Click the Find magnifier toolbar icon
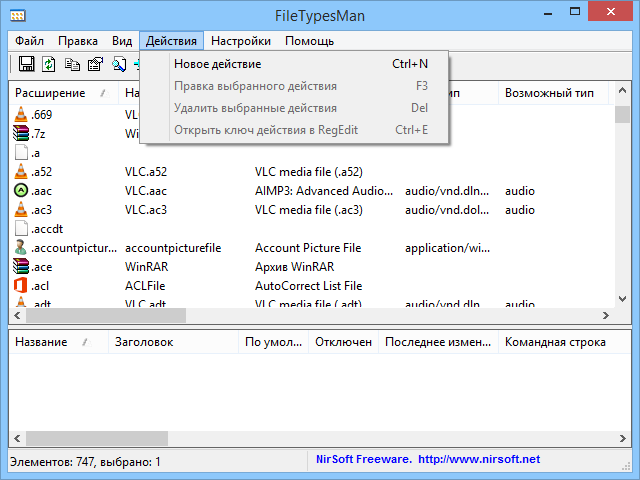640x480 pixels. [119, 64]
